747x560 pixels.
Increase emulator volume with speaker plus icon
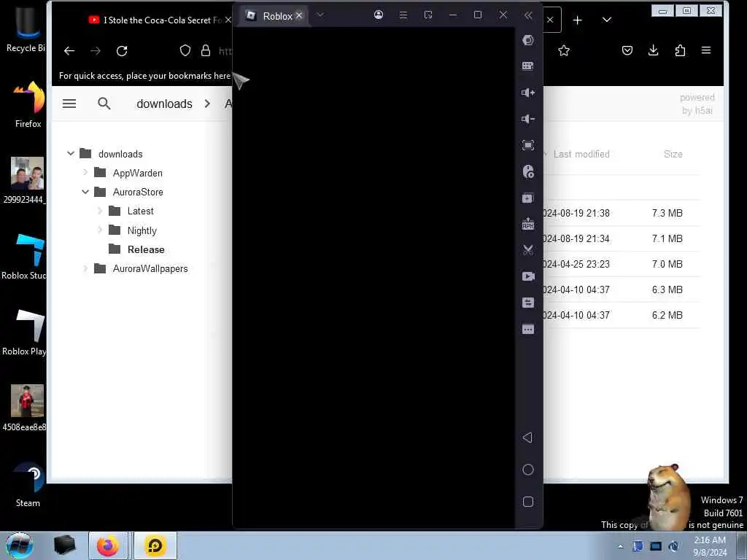[x=528, y=93]
